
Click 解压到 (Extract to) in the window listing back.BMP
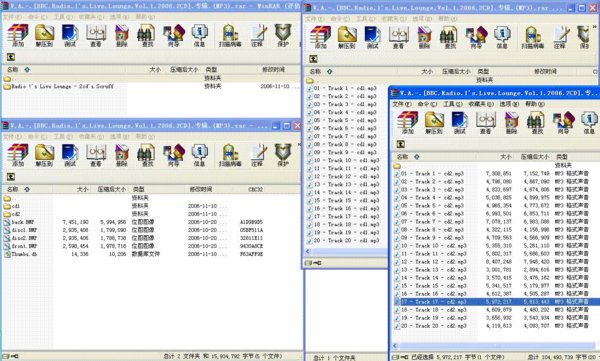pos(44,155)
